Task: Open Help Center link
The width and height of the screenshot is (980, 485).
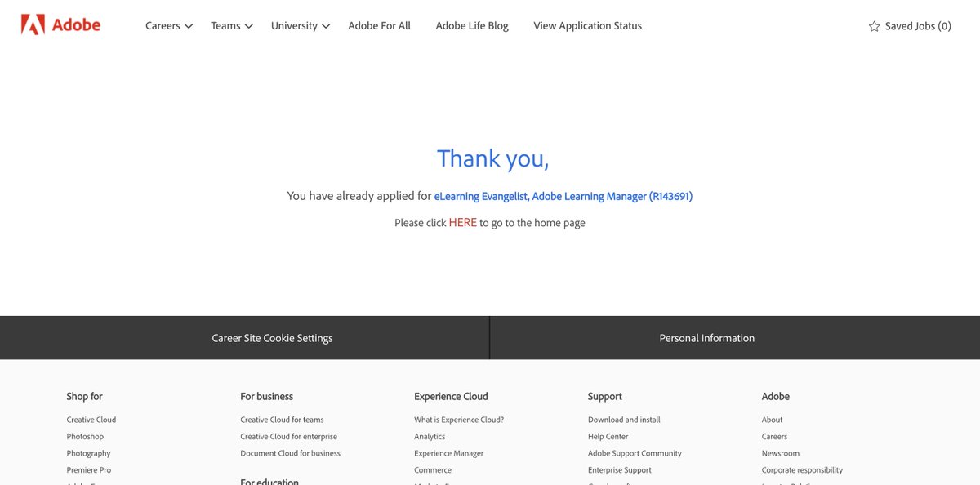Action: (608, 437)
